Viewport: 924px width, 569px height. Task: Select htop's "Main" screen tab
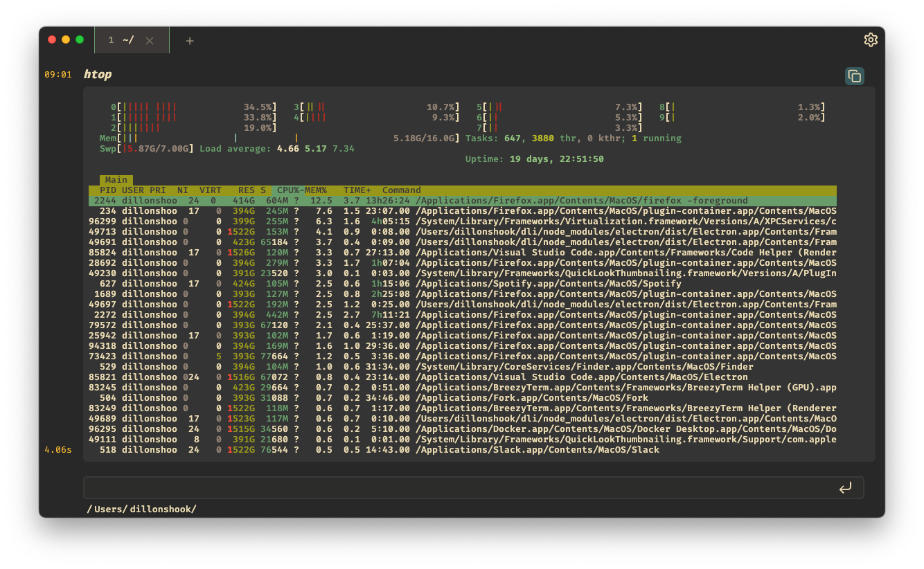pyautogui.click(x=116, y=180)
